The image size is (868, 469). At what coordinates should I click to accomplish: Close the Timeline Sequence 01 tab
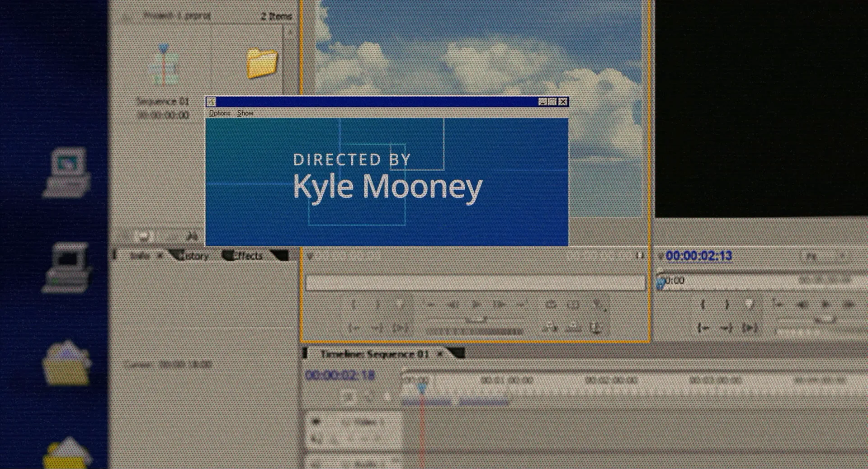pyautogui.click(x=440, y=354)
